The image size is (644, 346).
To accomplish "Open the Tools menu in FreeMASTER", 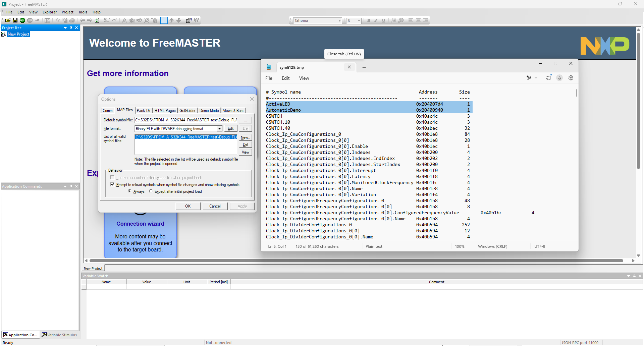I will [83, 12].
